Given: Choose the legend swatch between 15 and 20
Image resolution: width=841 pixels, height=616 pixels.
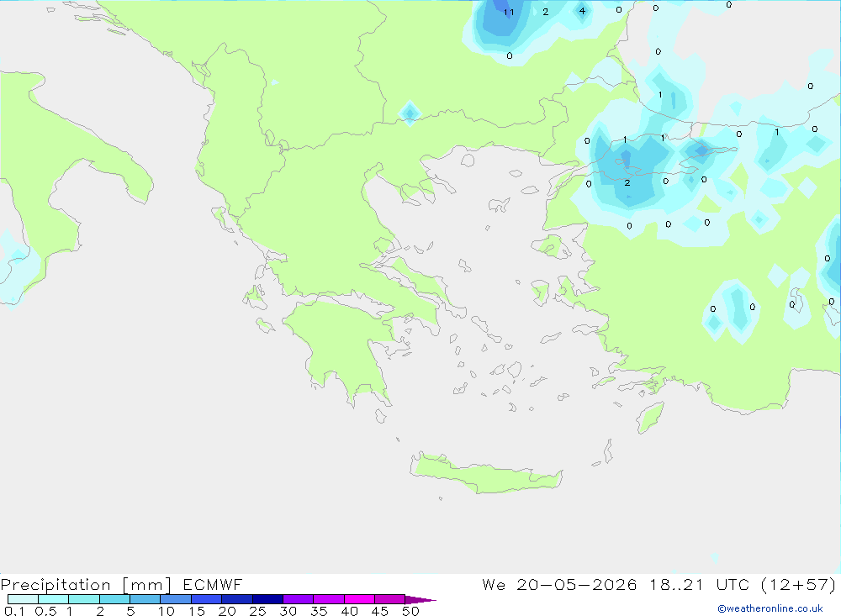Looking at the screenshot, I should [207, 599].
